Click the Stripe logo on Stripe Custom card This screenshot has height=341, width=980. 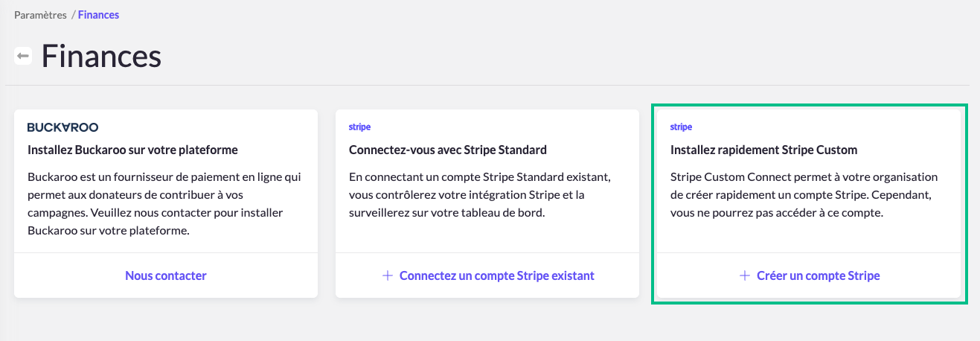click(x=681, y=127)
